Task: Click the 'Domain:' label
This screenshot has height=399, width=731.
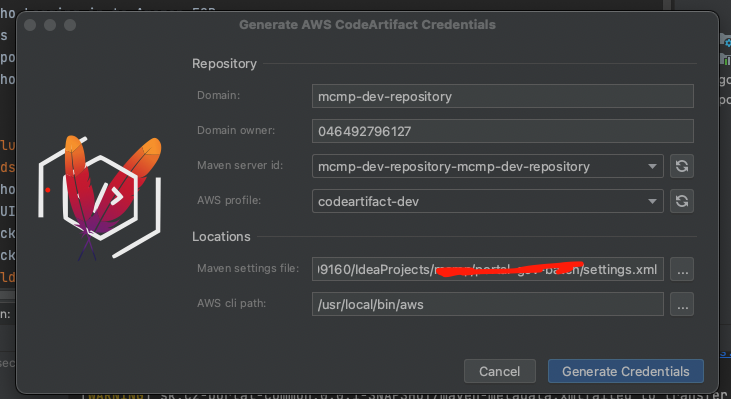Action: pyautogui.click(x=219, y=95)
